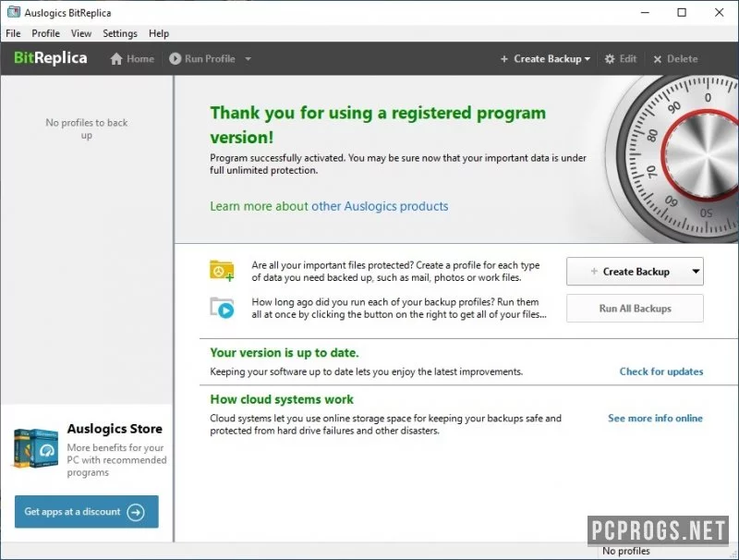Open the View menu
This screenshot has height=560, width=739.
tap(81, 33)
